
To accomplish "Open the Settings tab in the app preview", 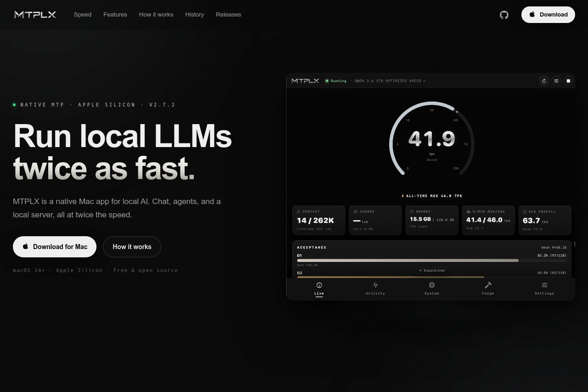I will pyautogui.click(x=544, y=289).
